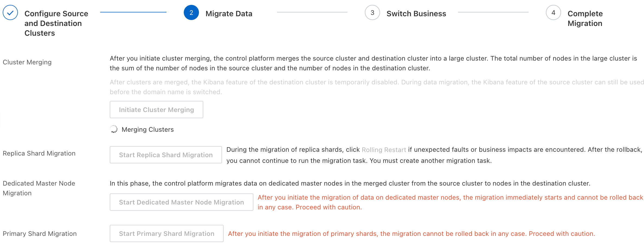Click the step 3 number circle
Screen dimensions: 644x244
coord(372,13)
